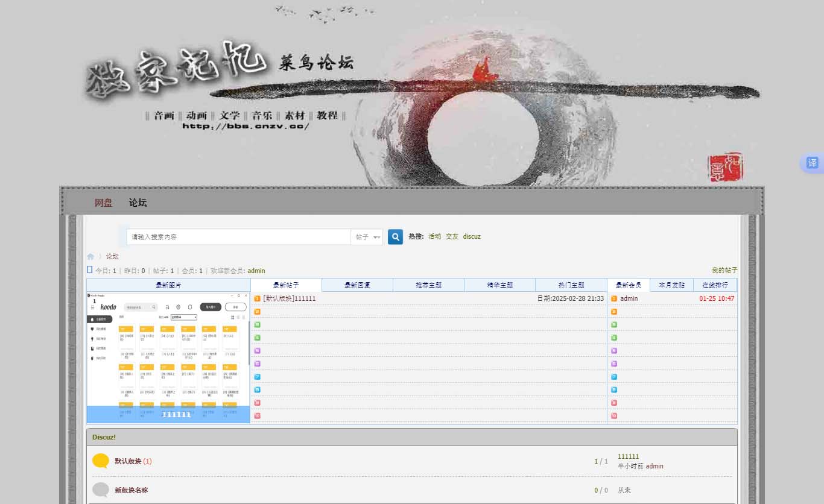Screen dimensions: 824x504
Task: Click the gray speech bubble for 新版块名称
Action: point(101,490)
